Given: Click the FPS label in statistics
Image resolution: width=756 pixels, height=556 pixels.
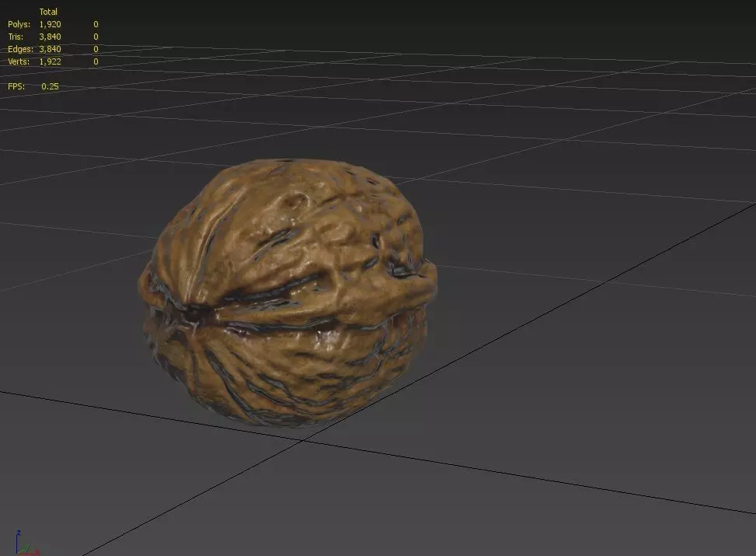Looking at the screenshot, I should [x=16, y=86].
